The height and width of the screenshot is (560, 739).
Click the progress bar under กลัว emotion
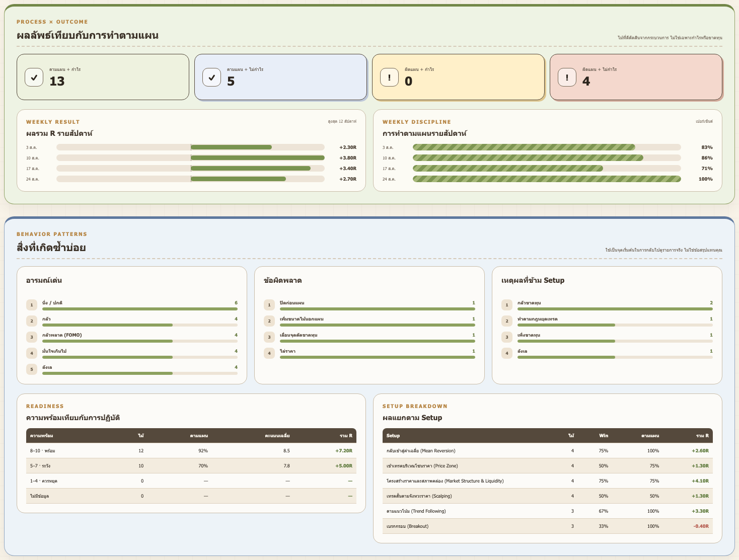click(140, 325)
